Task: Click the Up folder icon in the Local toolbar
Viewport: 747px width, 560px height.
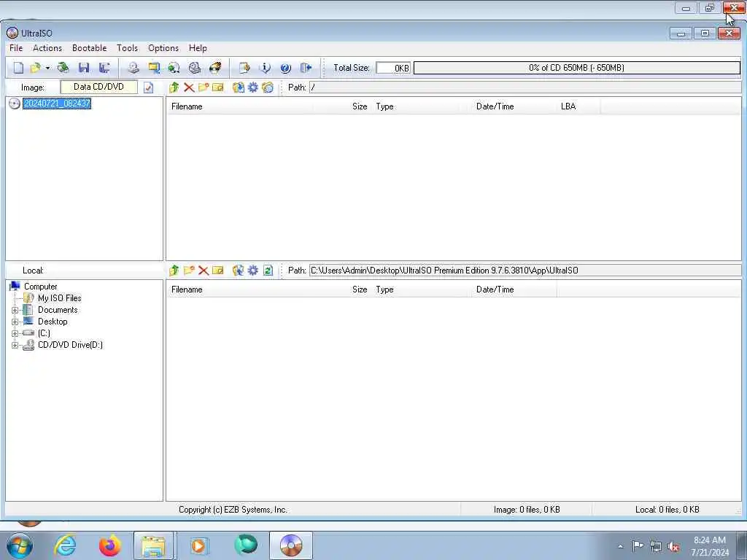Action: click(174, 271)
